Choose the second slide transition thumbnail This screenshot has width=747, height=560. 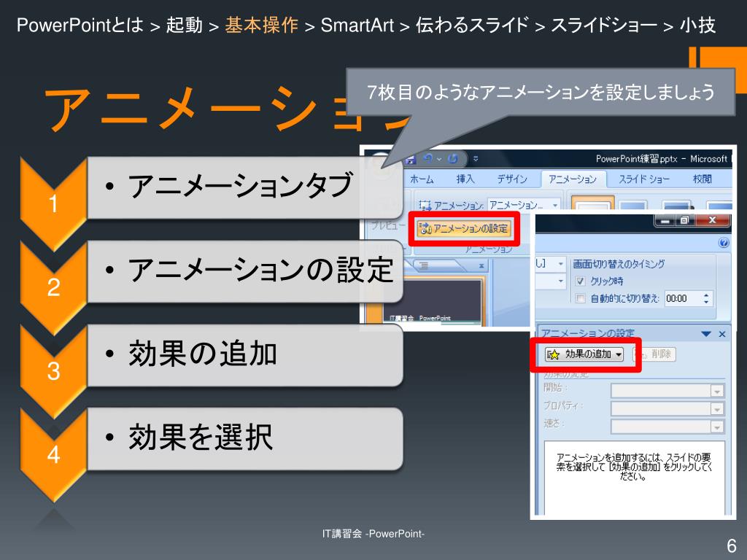coord(633,205)
